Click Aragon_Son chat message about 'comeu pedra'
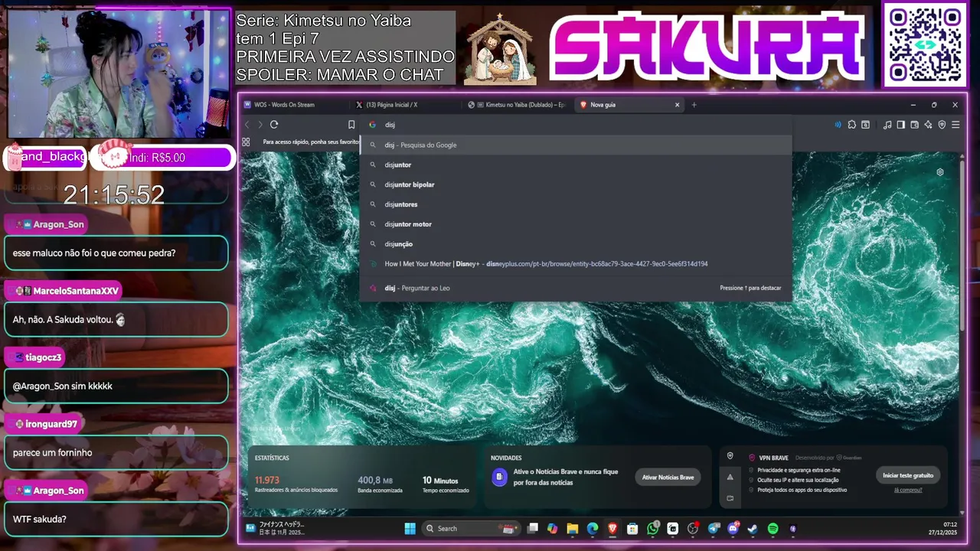 pyautogui.click(x=116, y=253)
